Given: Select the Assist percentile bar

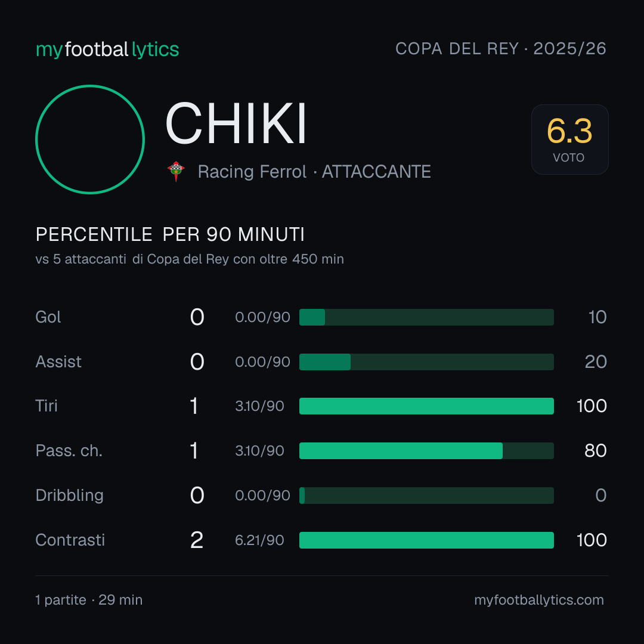Looking at the screenshot, I should pyautogui.click(x=426, y=362).
